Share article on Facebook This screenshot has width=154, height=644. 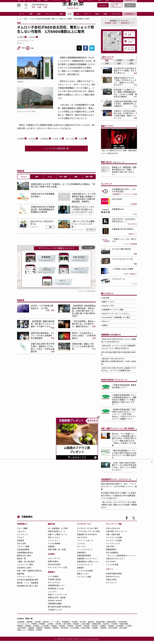coord(86,48)
